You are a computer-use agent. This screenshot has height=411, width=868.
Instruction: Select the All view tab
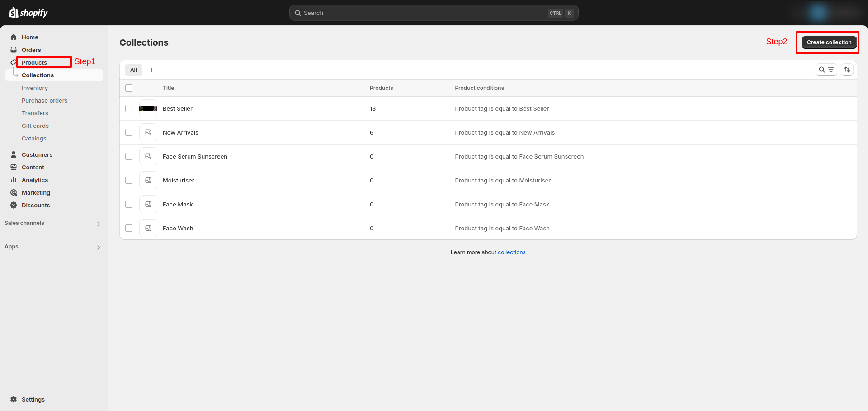click(133, 70)
